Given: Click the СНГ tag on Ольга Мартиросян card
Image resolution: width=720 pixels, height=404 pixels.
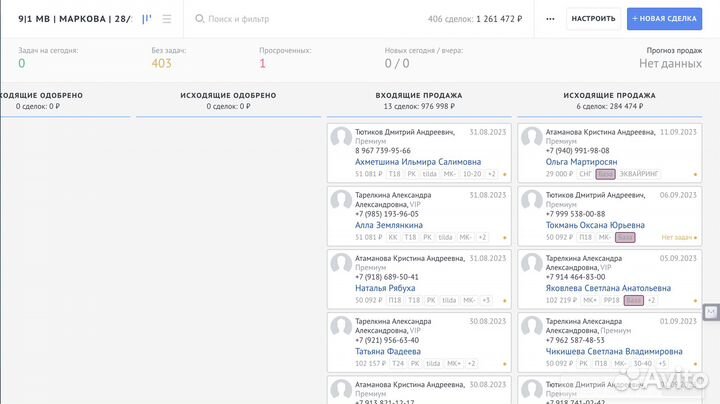Looking at the screenshot, I should (x=585, y=174).
